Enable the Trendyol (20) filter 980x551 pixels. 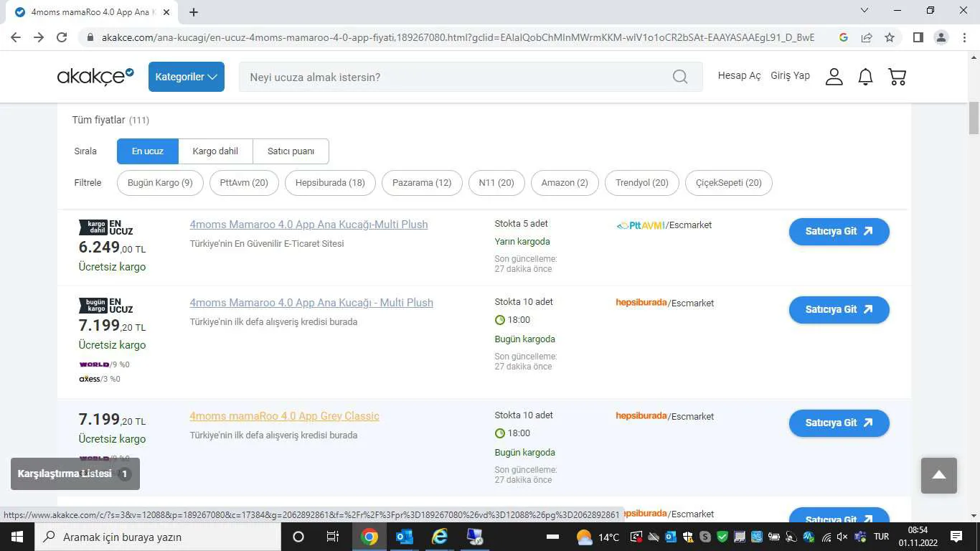(x=642, y=183)
